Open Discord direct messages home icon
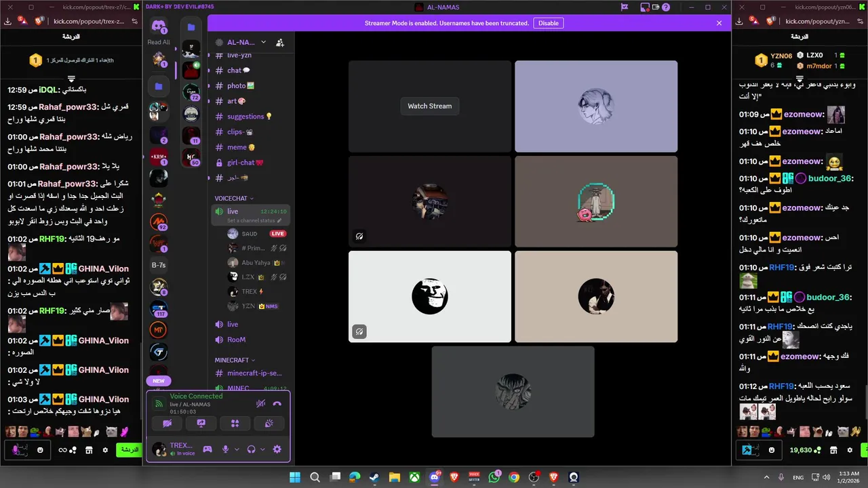Screen dimensions: 868x488 159,27
